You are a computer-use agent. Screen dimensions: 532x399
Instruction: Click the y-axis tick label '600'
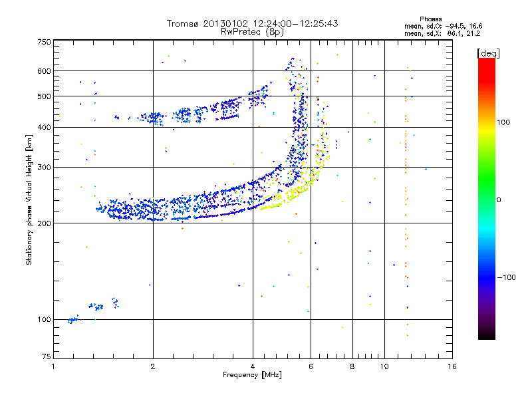click(x=44, y=71)
